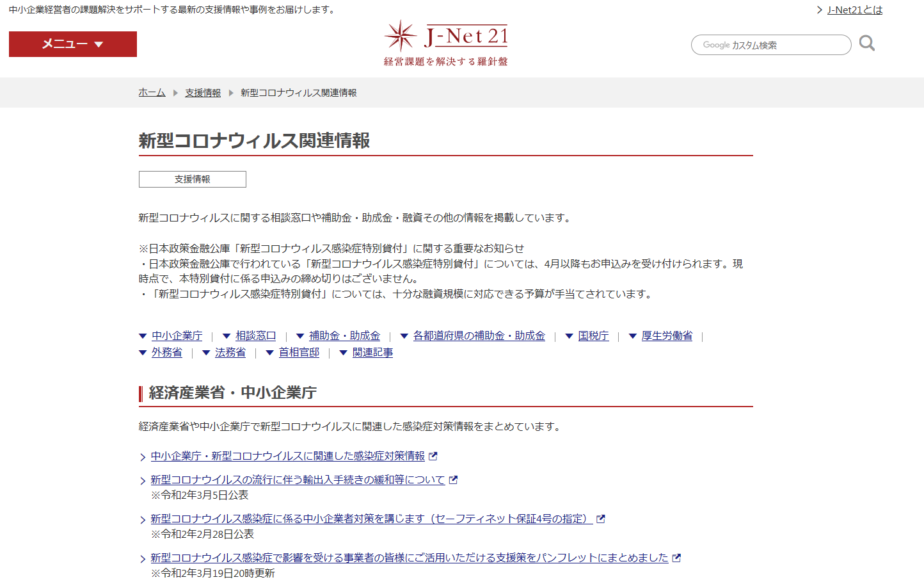Type in the Google custom search field
This screenshot has width=924, height=582.
770,45
